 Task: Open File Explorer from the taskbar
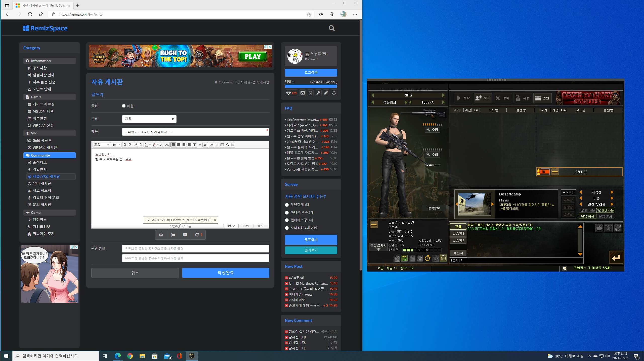(x=142, y=356)
